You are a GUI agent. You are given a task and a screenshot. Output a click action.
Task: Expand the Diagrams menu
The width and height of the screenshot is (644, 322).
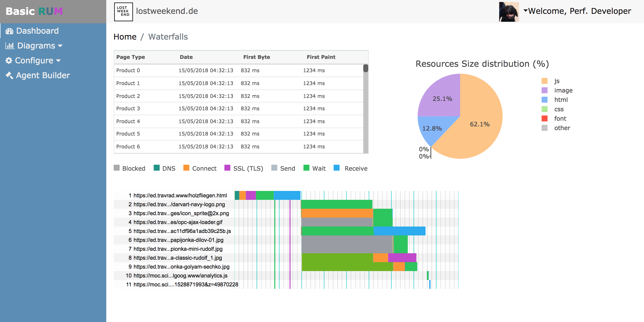[60, 46]
